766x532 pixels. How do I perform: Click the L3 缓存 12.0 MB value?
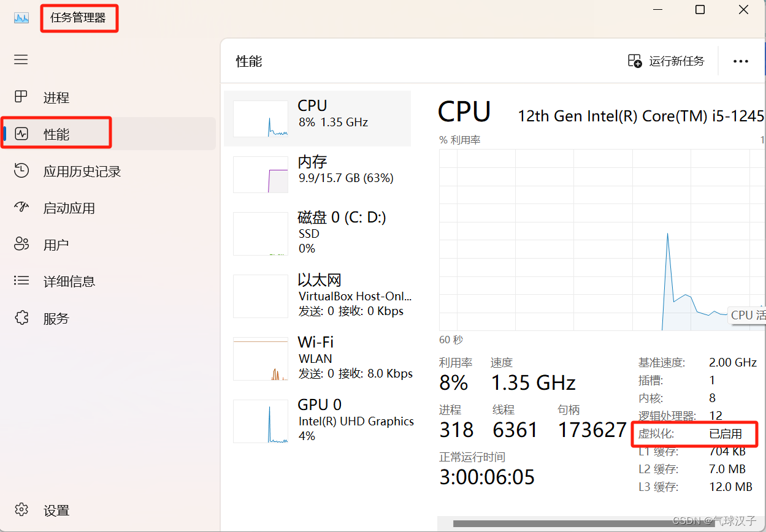(730, 487)
